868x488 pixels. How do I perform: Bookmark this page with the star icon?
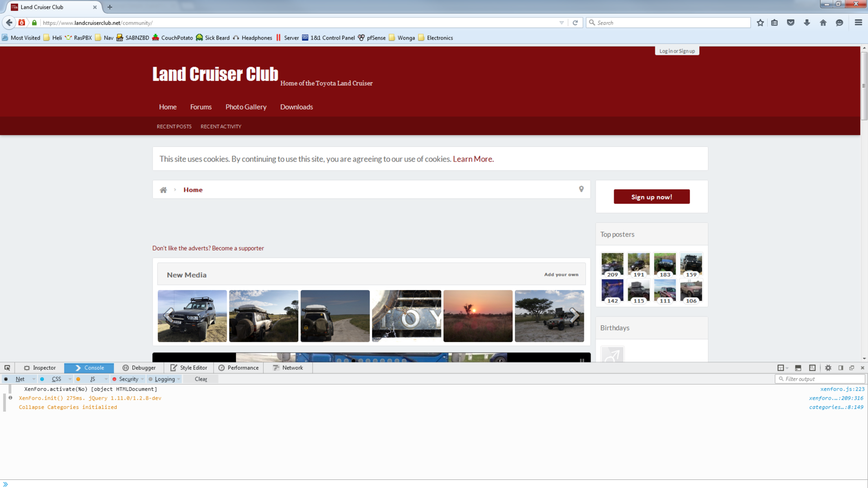[x=760, y=23]
